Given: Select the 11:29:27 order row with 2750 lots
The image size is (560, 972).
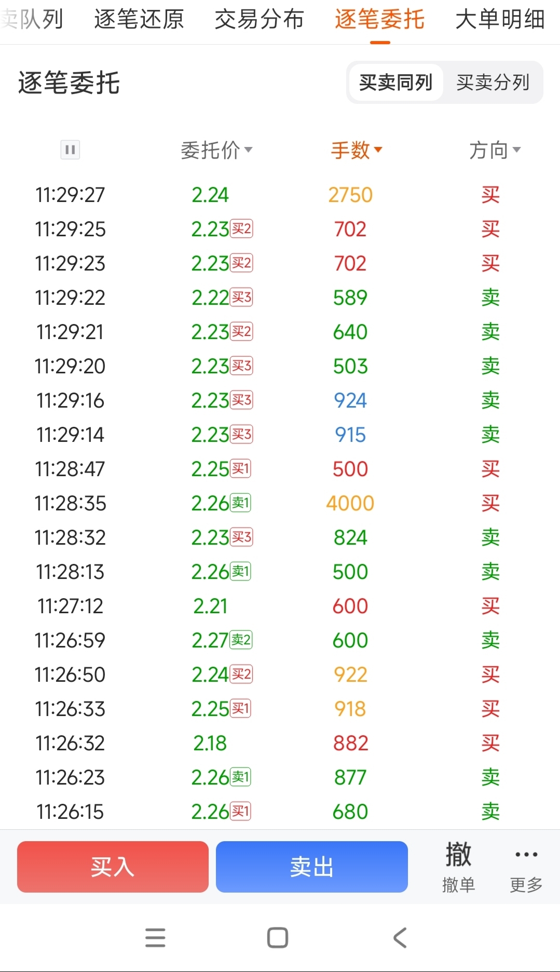Looking at the screenshot, I should [x=280, y=195].
